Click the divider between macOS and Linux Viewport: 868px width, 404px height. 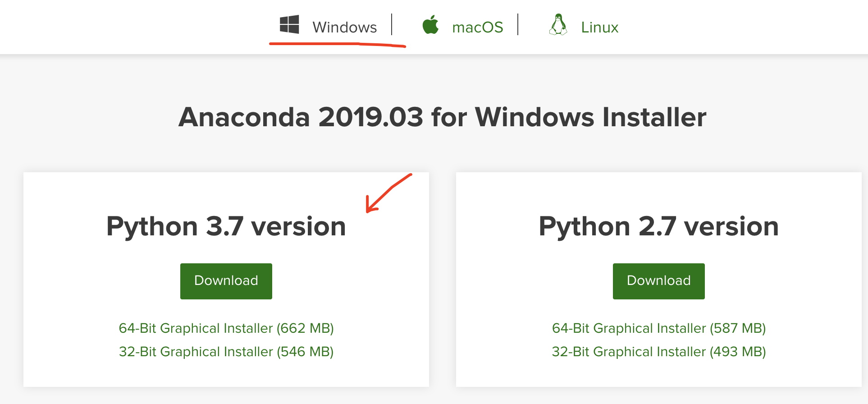pyautogui.click(x=518, y=24)
